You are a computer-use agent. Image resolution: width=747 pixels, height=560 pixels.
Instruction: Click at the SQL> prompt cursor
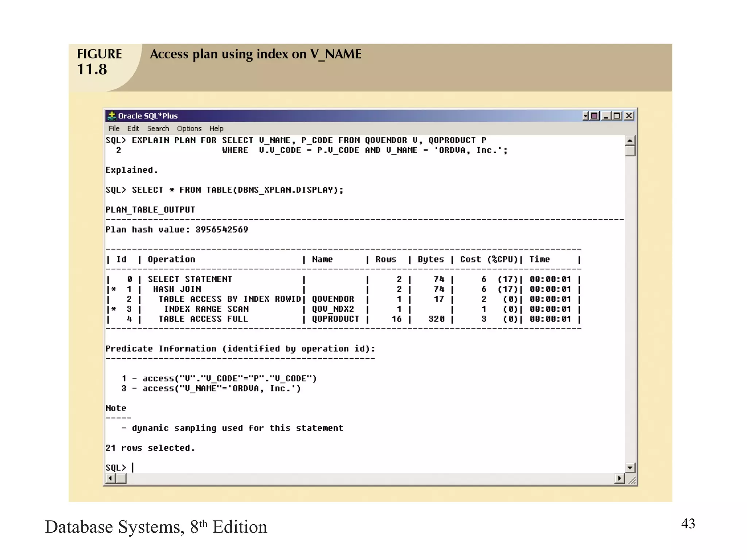click(133, 467)
